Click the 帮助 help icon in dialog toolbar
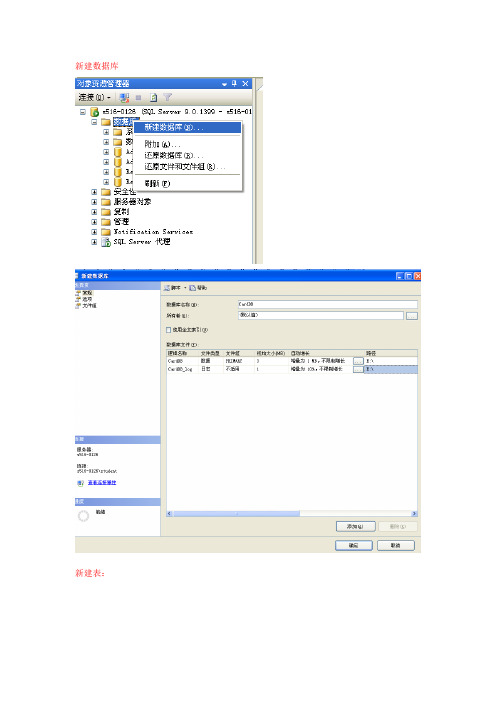The width and height of the screenshot is (496, 702). [x=192, y=288]
